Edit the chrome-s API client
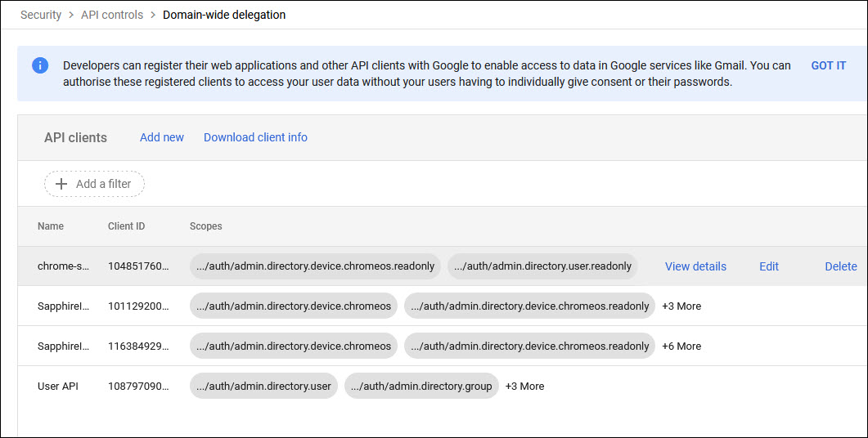This screenshot has width=868, height=438. click(768, 266)
